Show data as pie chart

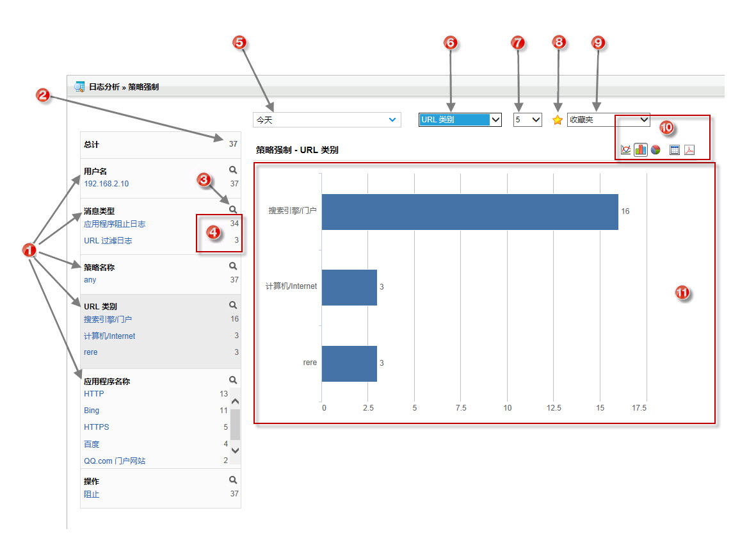pyautogui.click(x=655, y=150)
